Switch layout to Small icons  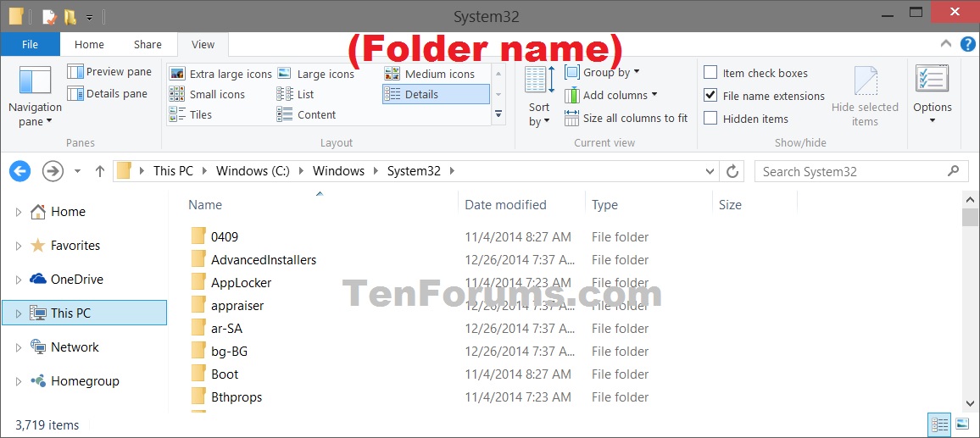(x=208, y=94)
